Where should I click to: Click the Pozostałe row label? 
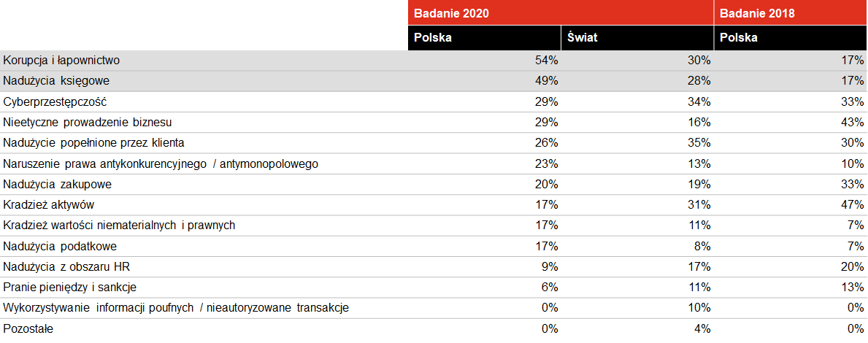tap(28, 328)
